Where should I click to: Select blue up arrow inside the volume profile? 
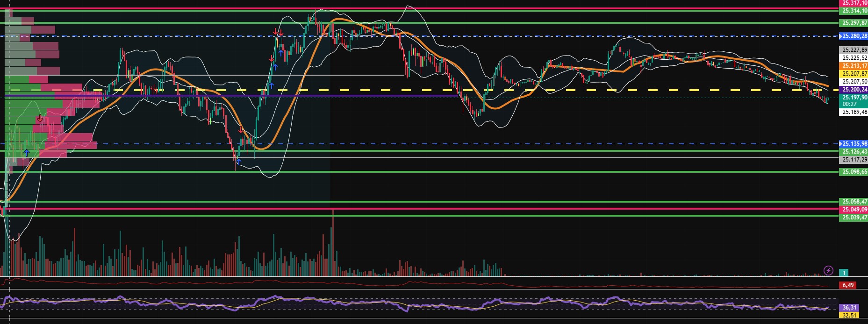pos(27,153)
